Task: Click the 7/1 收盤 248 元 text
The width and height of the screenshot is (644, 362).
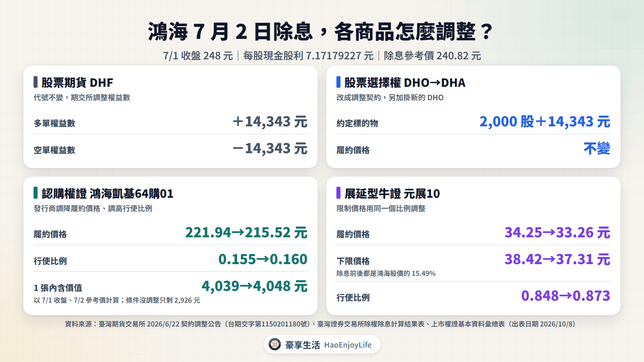Action: tap(198, 56)
